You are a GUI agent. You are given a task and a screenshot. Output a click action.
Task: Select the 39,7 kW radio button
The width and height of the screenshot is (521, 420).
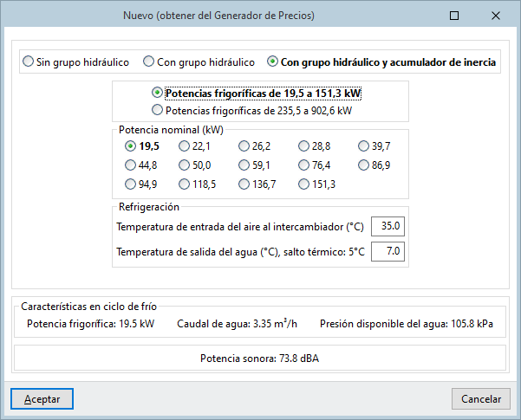[364, 145]
